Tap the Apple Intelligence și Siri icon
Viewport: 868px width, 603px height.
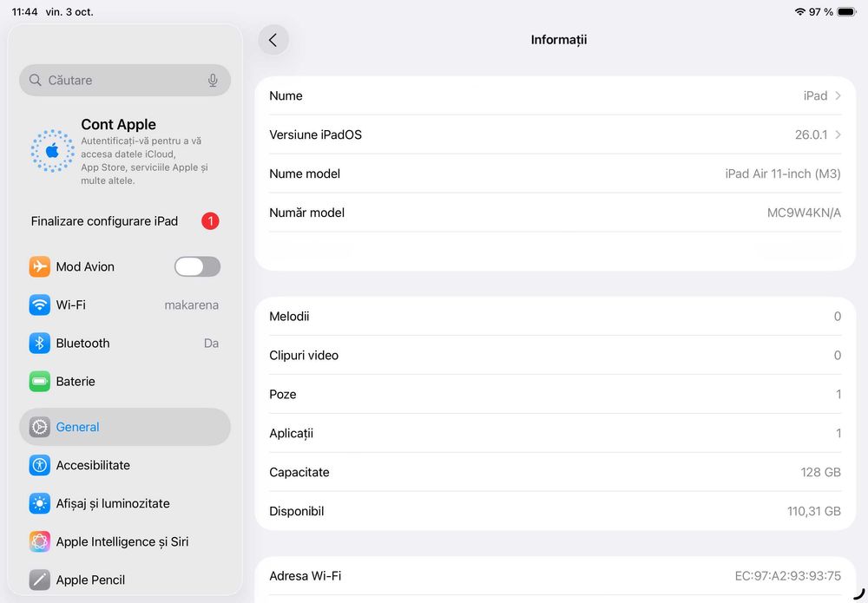(39, 541)
